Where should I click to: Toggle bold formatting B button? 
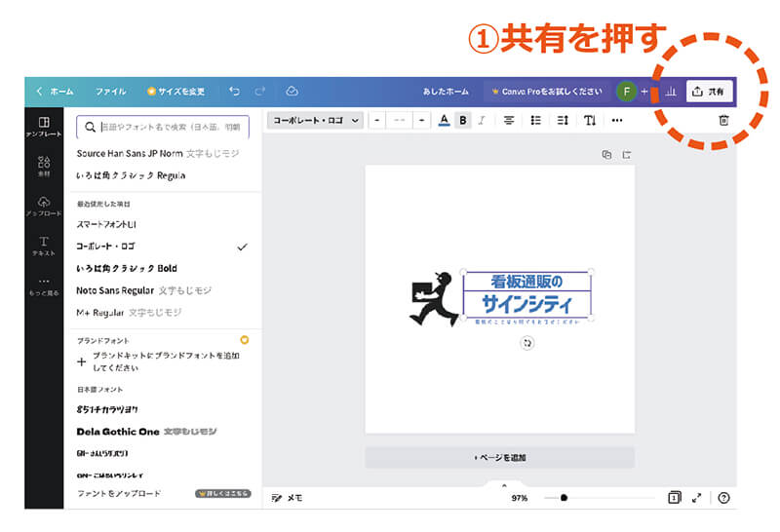[463, 120]
